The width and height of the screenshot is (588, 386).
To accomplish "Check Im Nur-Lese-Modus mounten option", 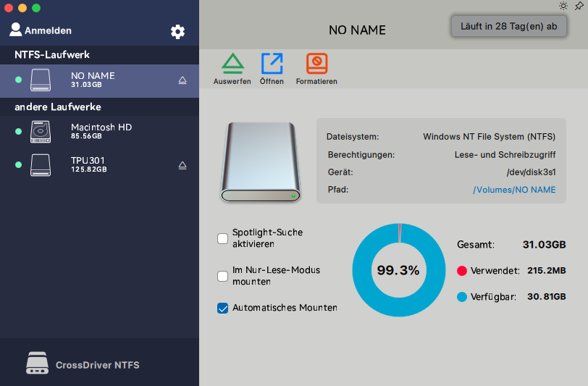I will 223,276.
